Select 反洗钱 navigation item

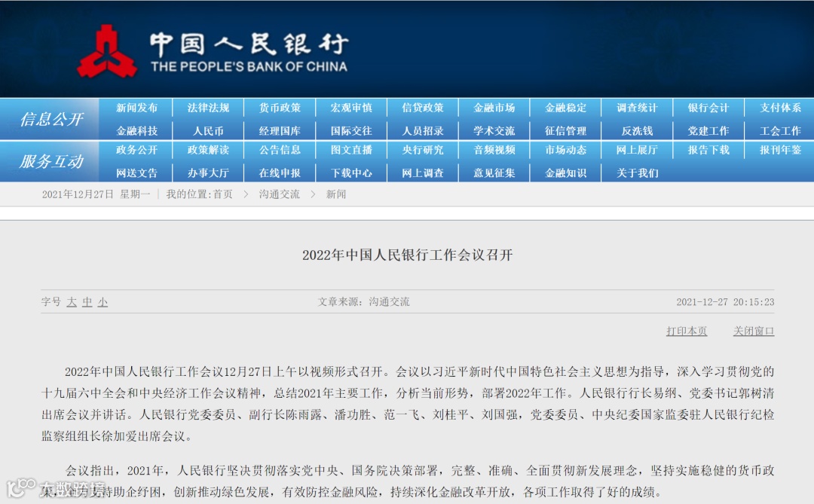point(637,131)
